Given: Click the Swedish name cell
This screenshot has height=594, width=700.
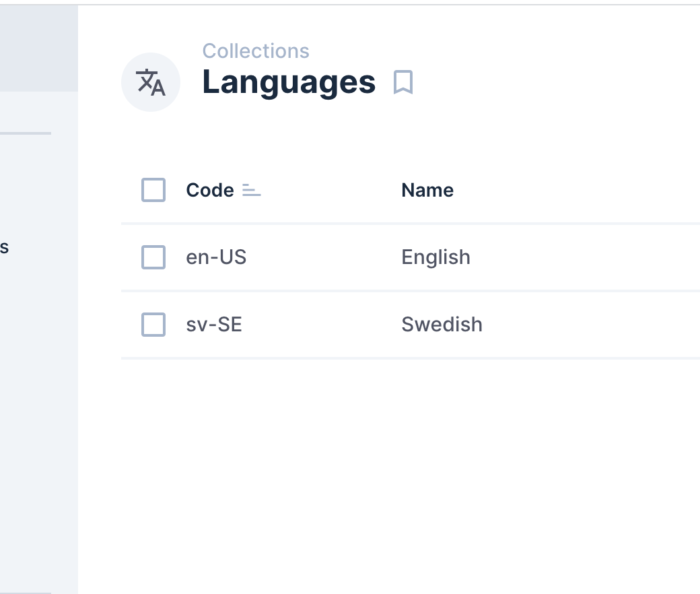Looking at the screenshot, I should pyautogui.click(x=442, y=325).
